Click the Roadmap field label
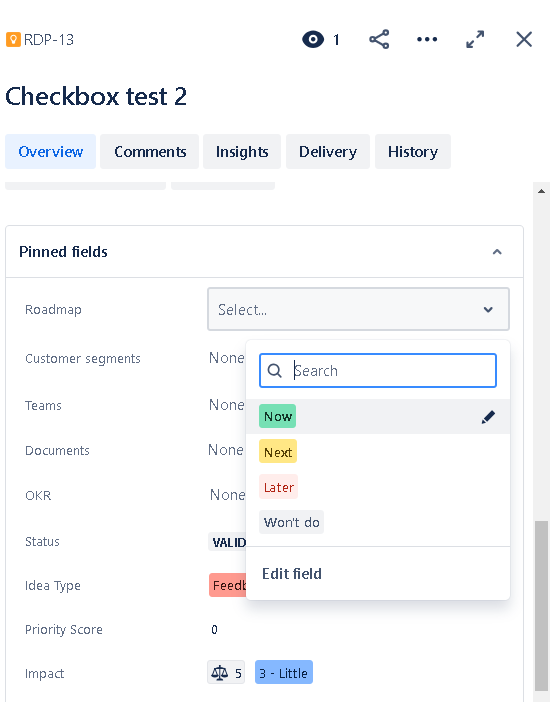The height and width of the screenshot is (702, 559). click(x=53, y=309)
